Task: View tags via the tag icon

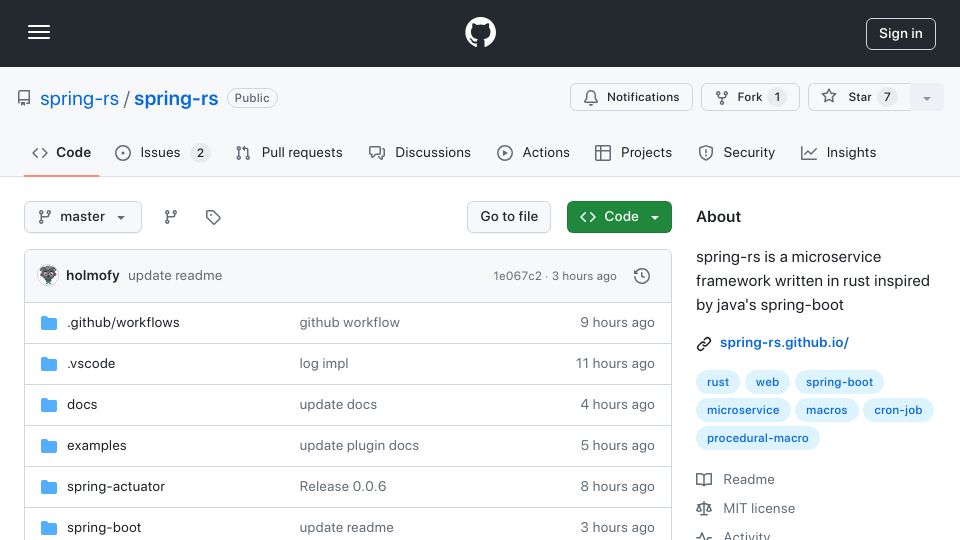Action: click(x=213, y=217)
